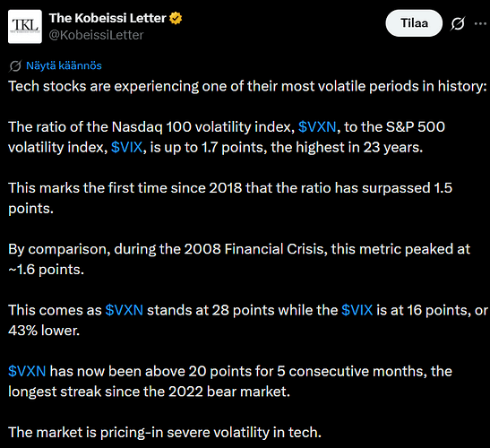Click the Näytä käännös translation link

coord(64,65)
